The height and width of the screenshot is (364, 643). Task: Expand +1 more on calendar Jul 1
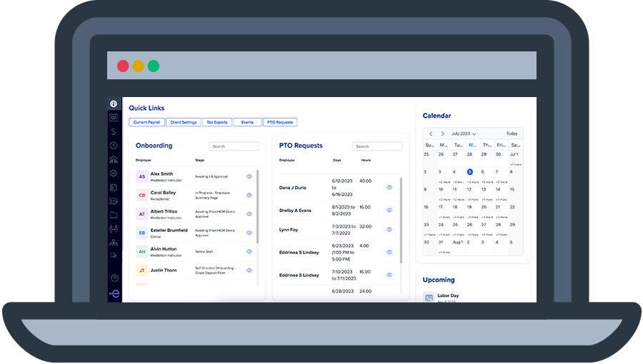click(516, 165)
